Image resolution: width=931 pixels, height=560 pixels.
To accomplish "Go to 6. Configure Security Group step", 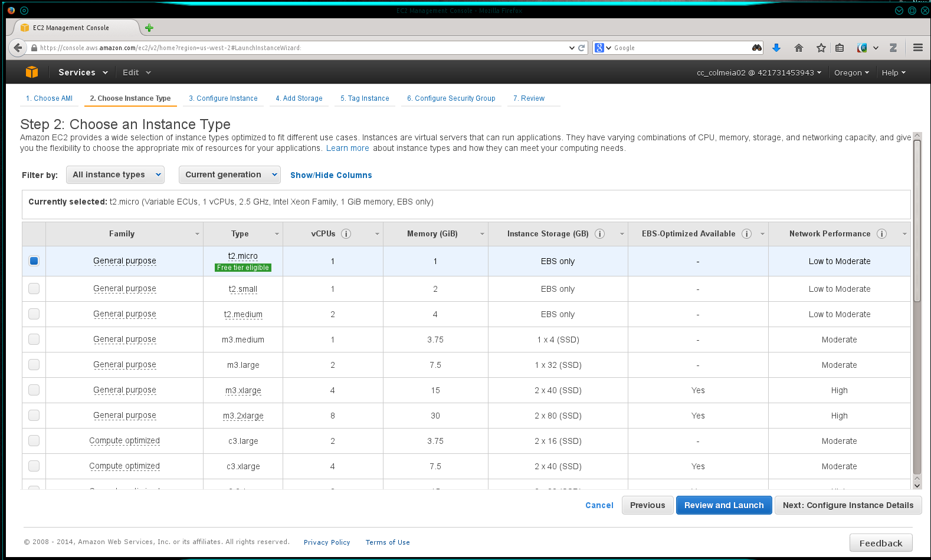I will click(x=451, y=98).
